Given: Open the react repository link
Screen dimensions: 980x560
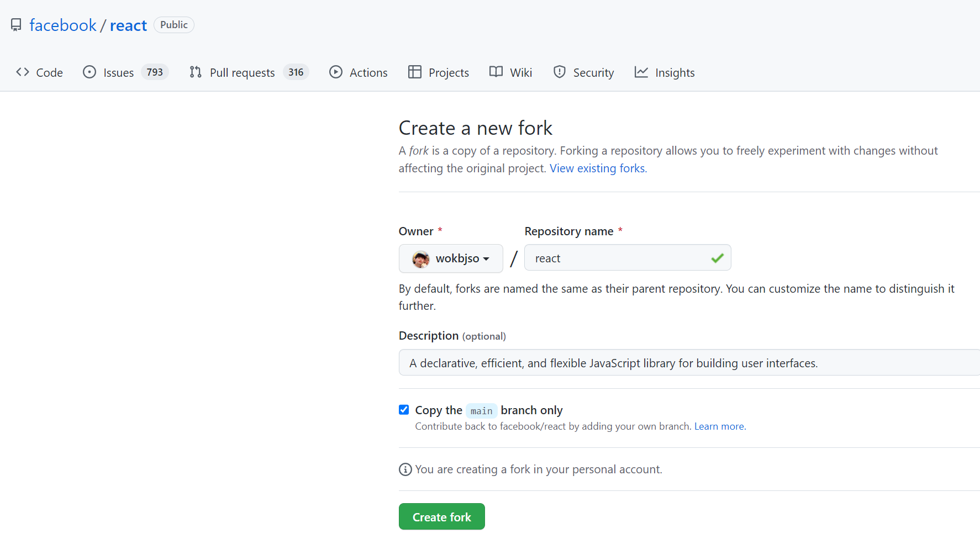Looking at the screenshot, I should point(128,25).
